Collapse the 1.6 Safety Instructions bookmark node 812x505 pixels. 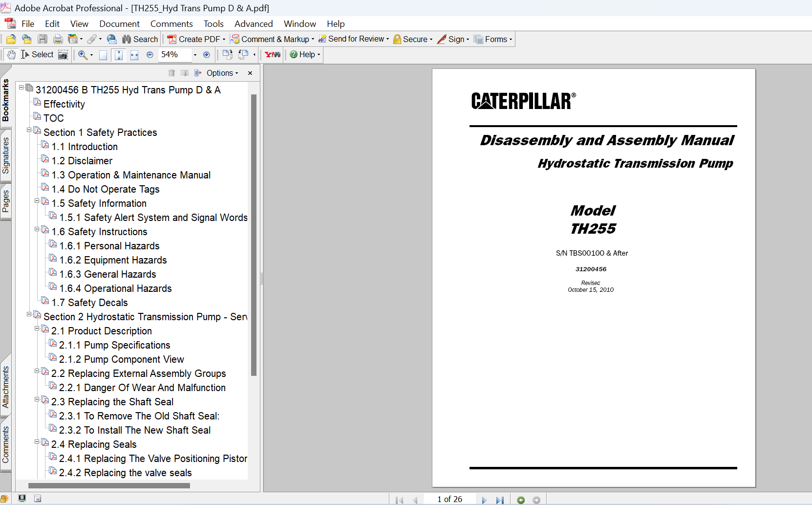pos(37,229)
